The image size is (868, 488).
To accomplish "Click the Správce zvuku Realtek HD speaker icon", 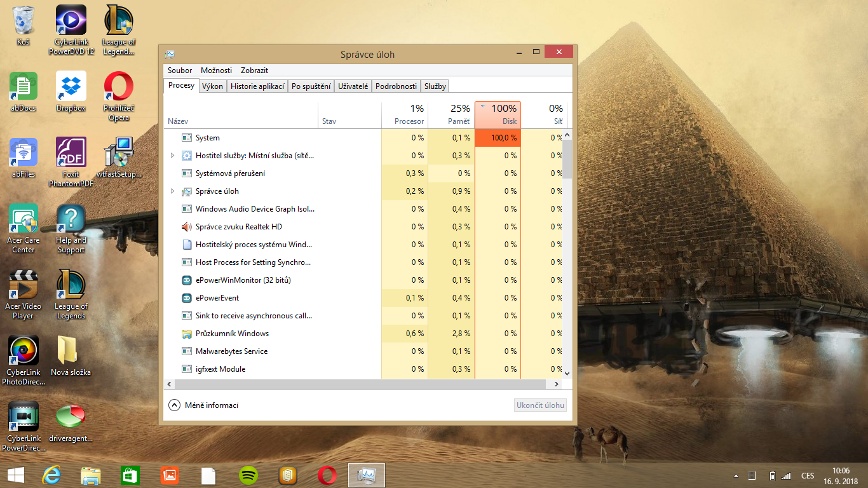I will pyautogui.click(x=187, y=227).
